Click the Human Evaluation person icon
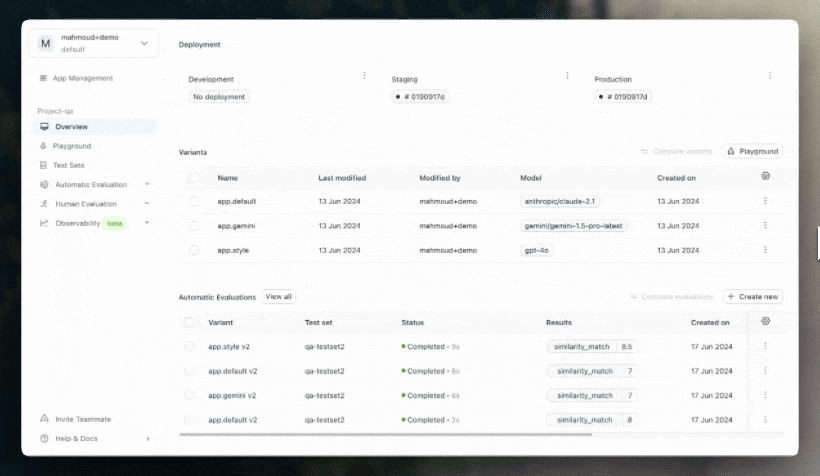This screenshot has width=820, height=476. 44,204
